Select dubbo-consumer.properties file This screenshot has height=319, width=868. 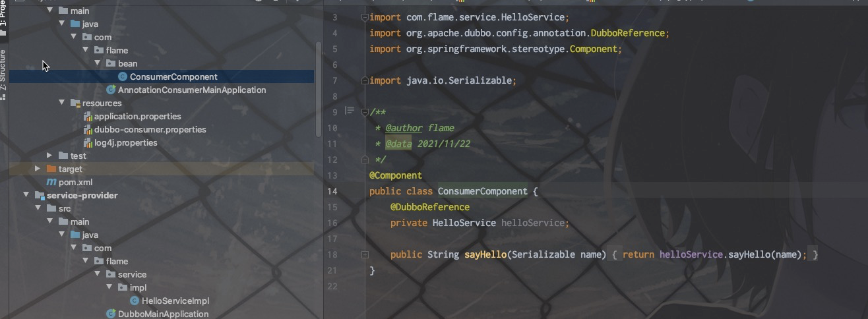150,129
